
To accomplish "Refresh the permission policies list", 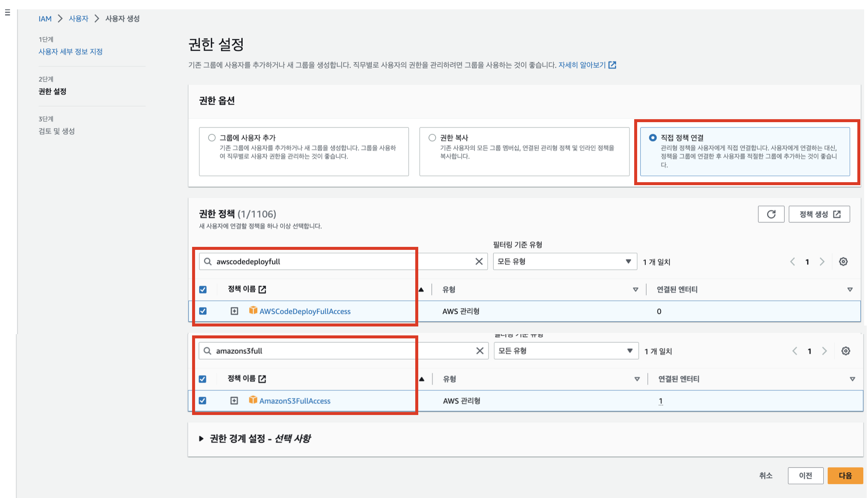I will [771, 214].
